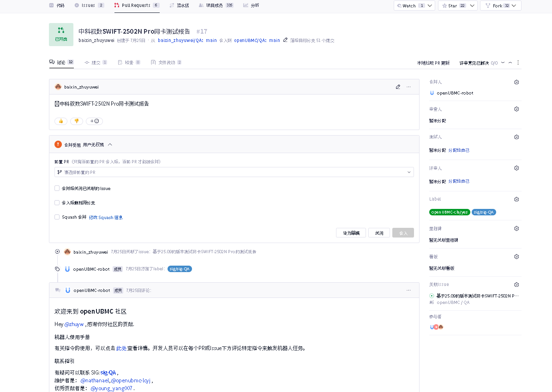Open the 代码 code tab
This screenshot has width=552, height=392.
57,5
